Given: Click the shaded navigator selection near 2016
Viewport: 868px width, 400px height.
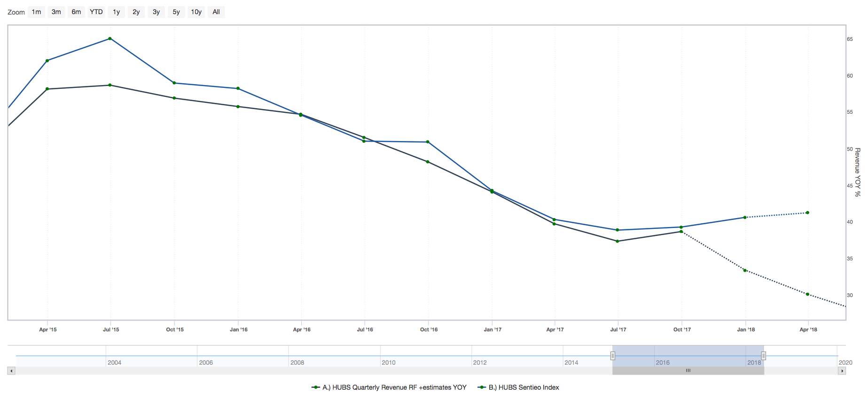Looking at the screenshot, I should [x=688, y=356].
